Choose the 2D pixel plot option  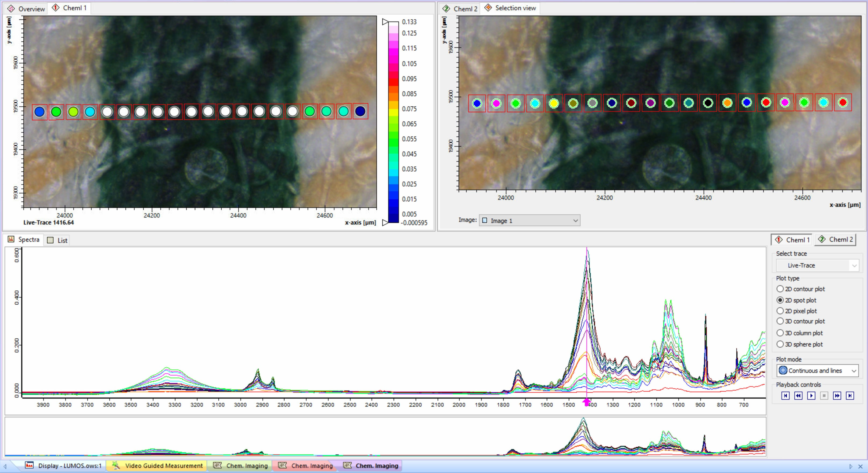click(x=780, y=311)
